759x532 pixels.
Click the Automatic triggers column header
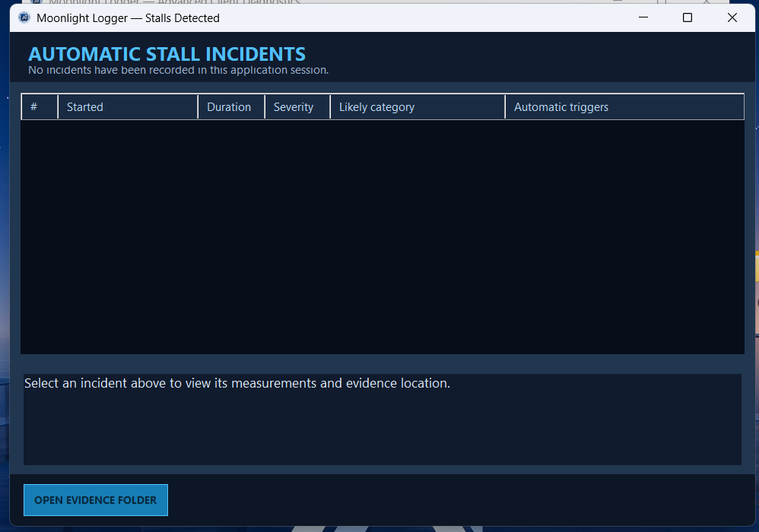624,107
